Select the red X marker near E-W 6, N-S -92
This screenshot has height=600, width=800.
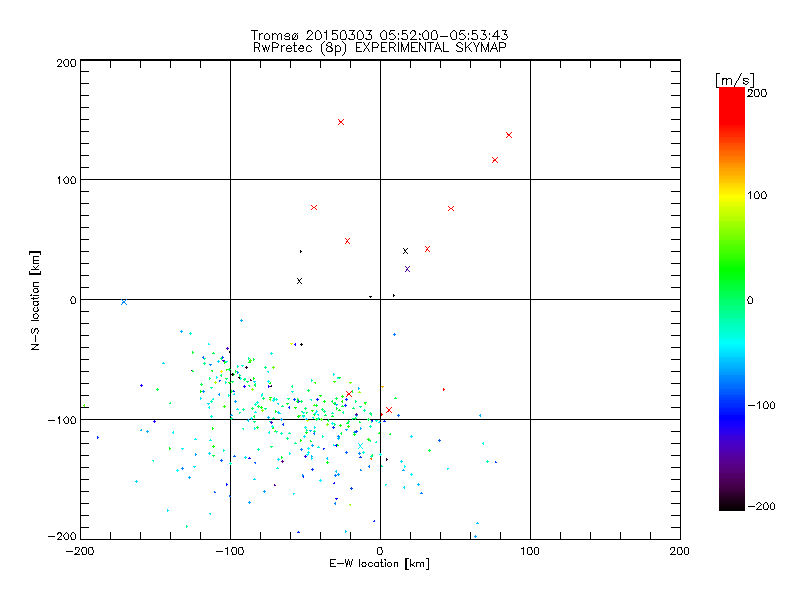[389, 410]
